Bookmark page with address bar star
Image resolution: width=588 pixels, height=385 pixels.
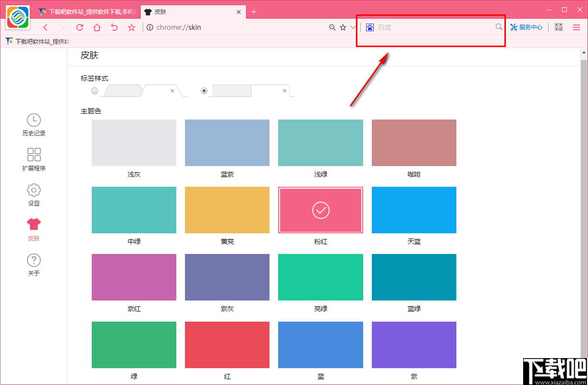click(x=343, y=27)
